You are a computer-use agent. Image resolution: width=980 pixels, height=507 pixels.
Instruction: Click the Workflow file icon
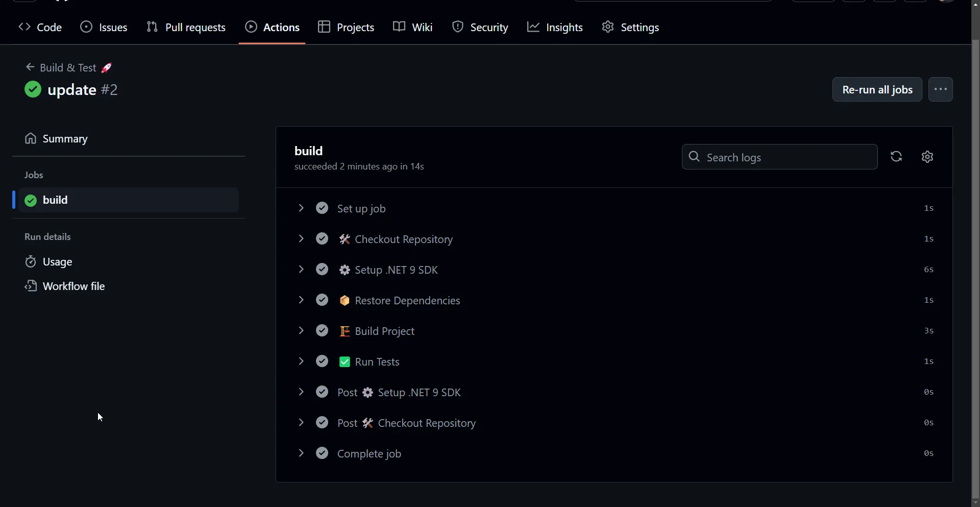[31, 286]
